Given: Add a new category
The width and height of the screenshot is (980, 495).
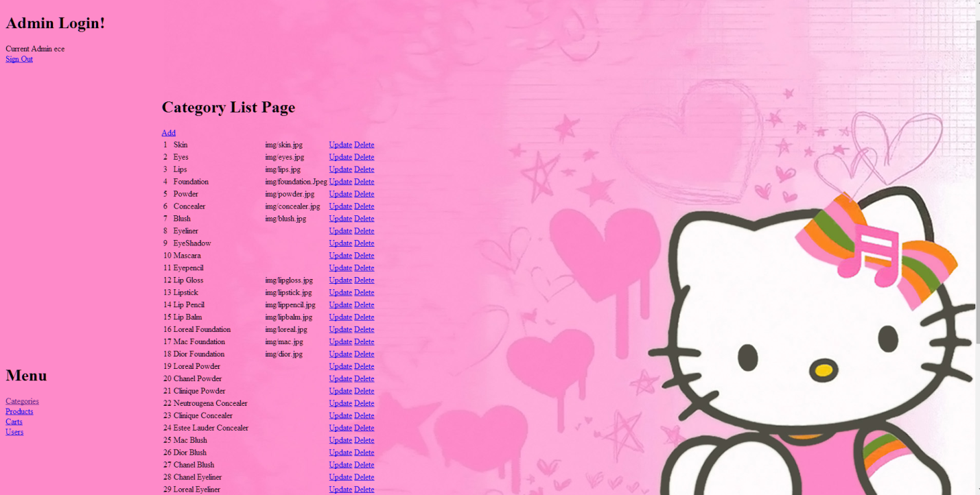Looking at the screenshot, I should 168,133.
